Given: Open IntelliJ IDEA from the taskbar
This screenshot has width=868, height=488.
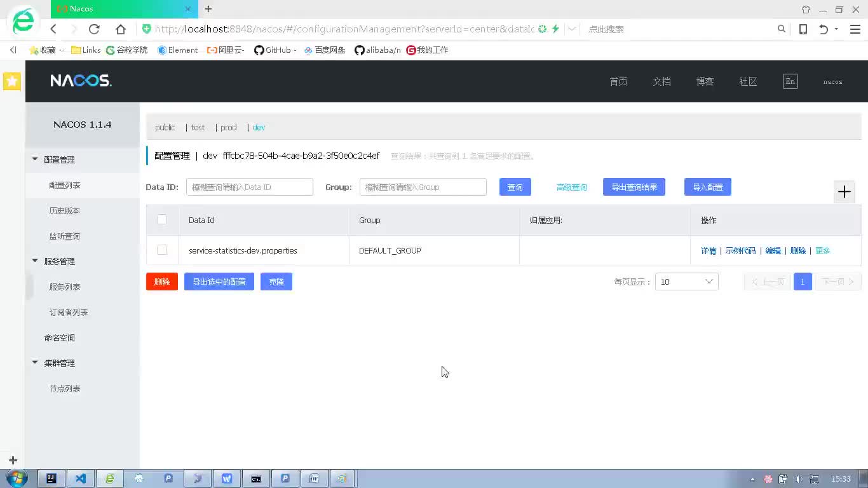Looking at the screenshot, I should pyautogui.click(x=51, y=478).
